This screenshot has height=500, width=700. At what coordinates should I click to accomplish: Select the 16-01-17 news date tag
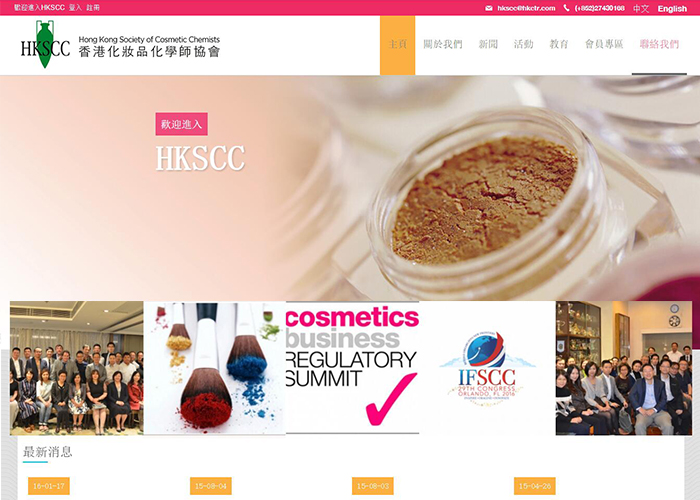click(48, 486)
